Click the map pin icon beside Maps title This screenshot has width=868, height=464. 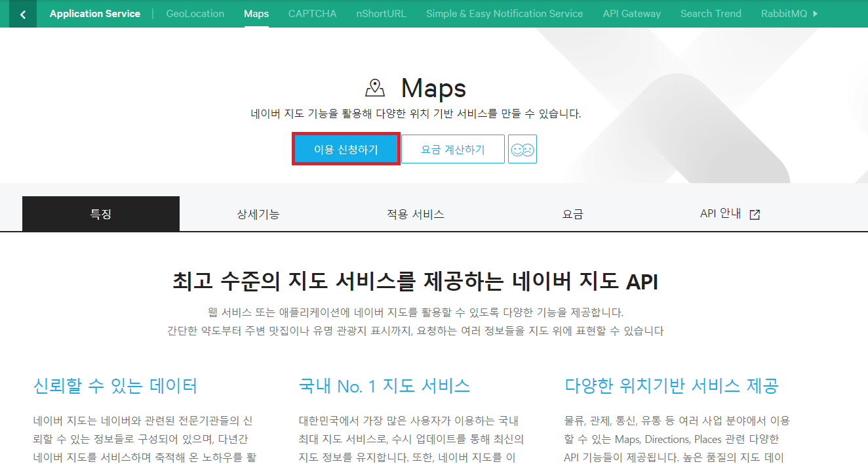pos(375,88)
